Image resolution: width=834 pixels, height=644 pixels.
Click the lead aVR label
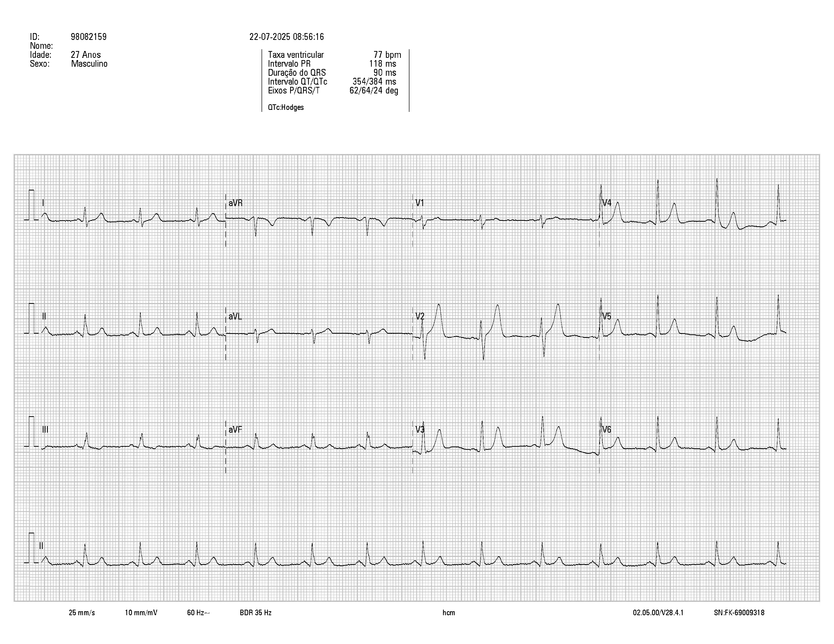[236, 203]
